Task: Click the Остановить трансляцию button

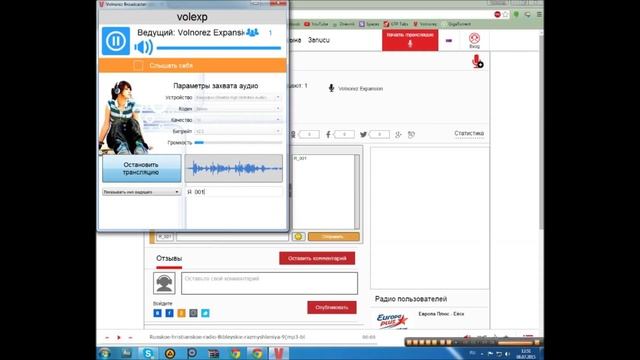Action: (x=141, y=168)
